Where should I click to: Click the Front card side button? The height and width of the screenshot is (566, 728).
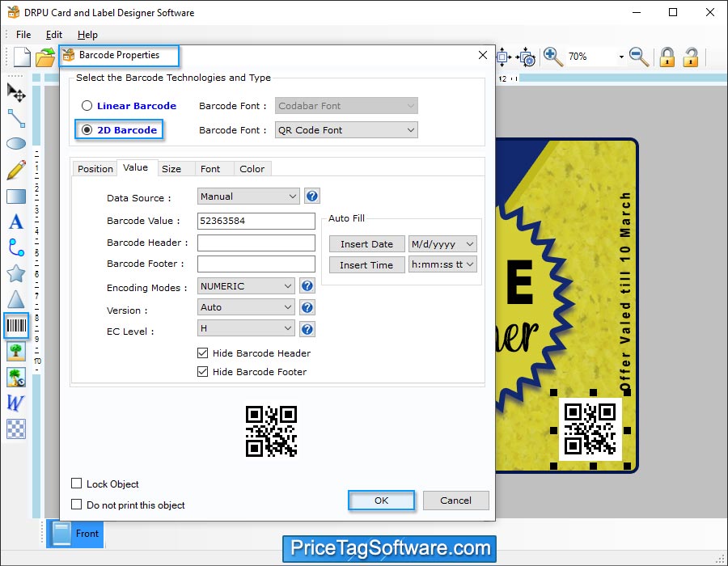75,534
